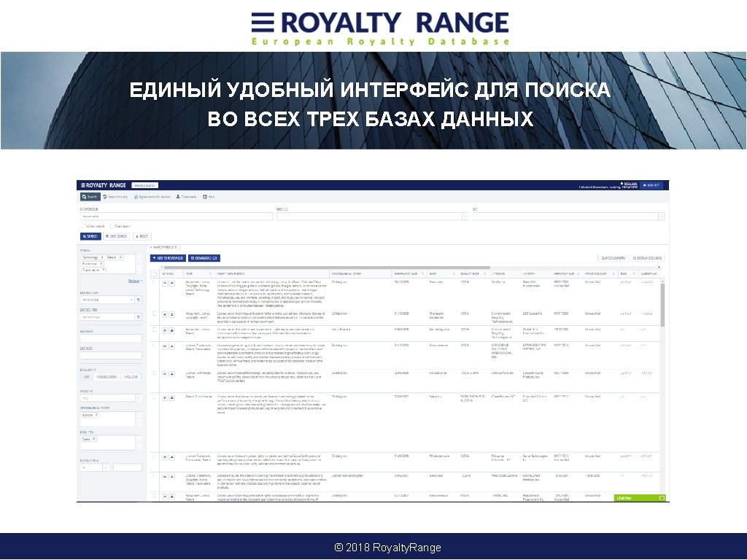Expand the Geographical scope dropdown arrow

[x=139, y=419]
